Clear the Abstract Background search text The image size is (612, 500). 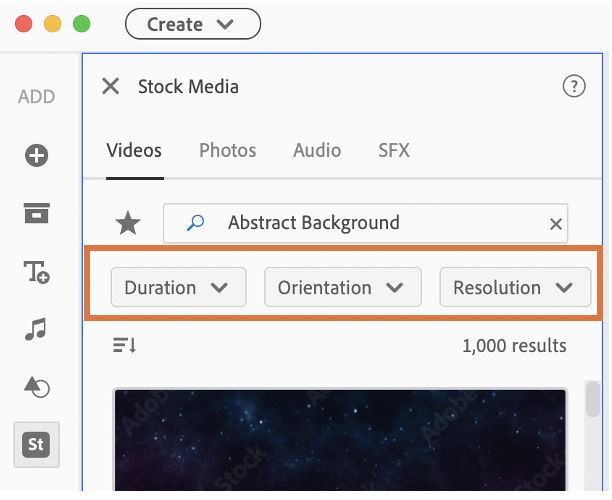(556, 224)
